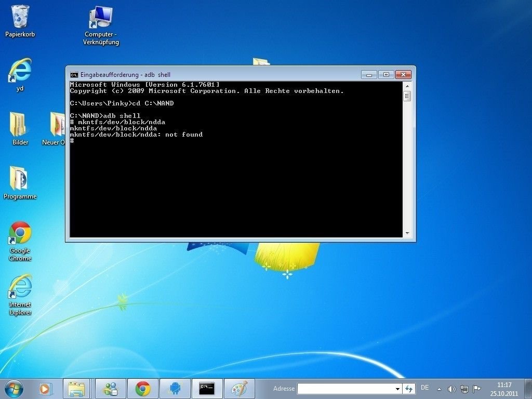Screen dimensions: 532x399
Task: Select the Google Chrome desktop shortcut
Action: pos(20,241)
